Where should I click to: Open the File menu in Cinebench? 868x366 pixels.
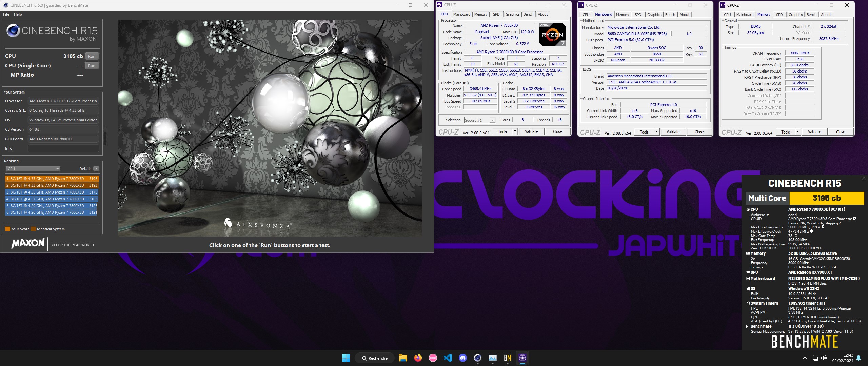pyautogui.click(x=6, y=14)
